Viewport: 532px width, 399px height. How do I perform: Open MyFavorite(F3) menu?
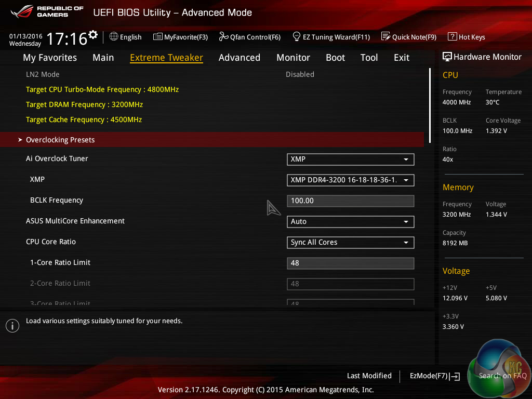180,37
